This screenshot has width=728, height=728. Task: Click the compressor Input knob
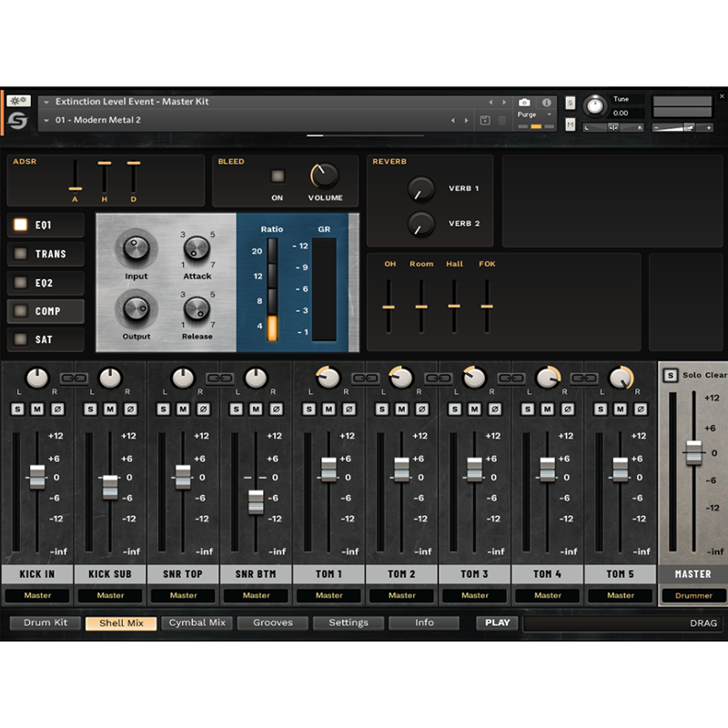click(136, 247)
